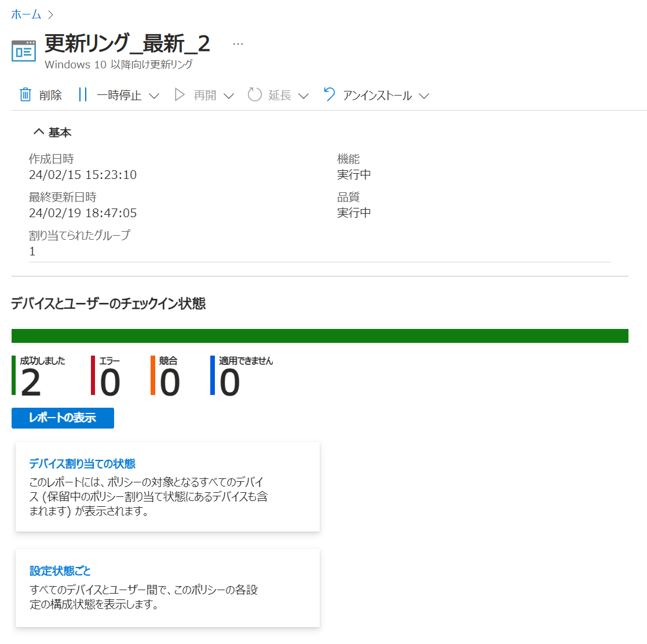Click the resume (再開) play icon
Viewport: 647px width, 644px height.
point(180,95)
